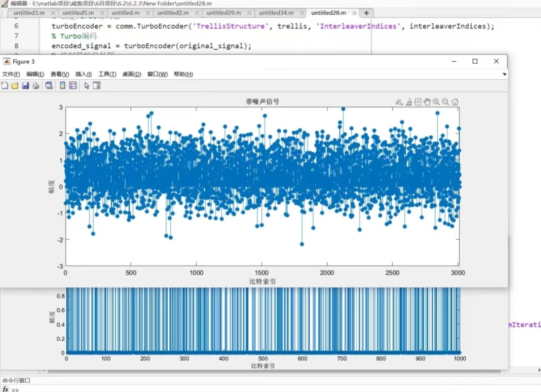Select the Zoom Out magnifier tool
This screenshot has width=541, height=392.
point(446,102)
